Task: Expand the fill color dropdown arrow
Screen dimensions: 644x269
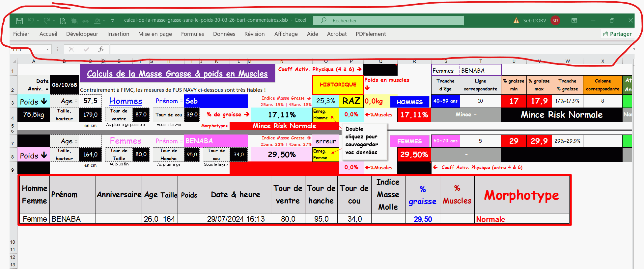Action: [104, 21]
